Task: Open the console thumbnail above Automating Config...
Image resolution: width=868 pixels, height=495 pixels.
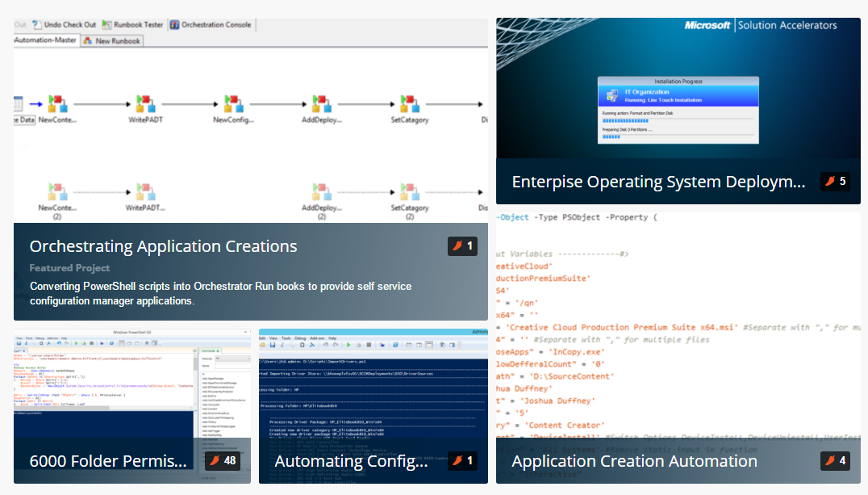Action: [373, 384]
